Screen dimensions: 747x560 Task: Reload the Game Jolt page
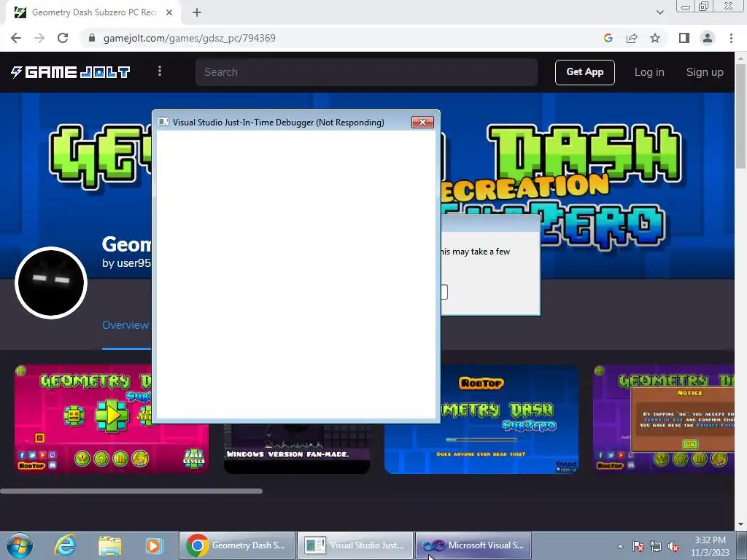(63, 38)
